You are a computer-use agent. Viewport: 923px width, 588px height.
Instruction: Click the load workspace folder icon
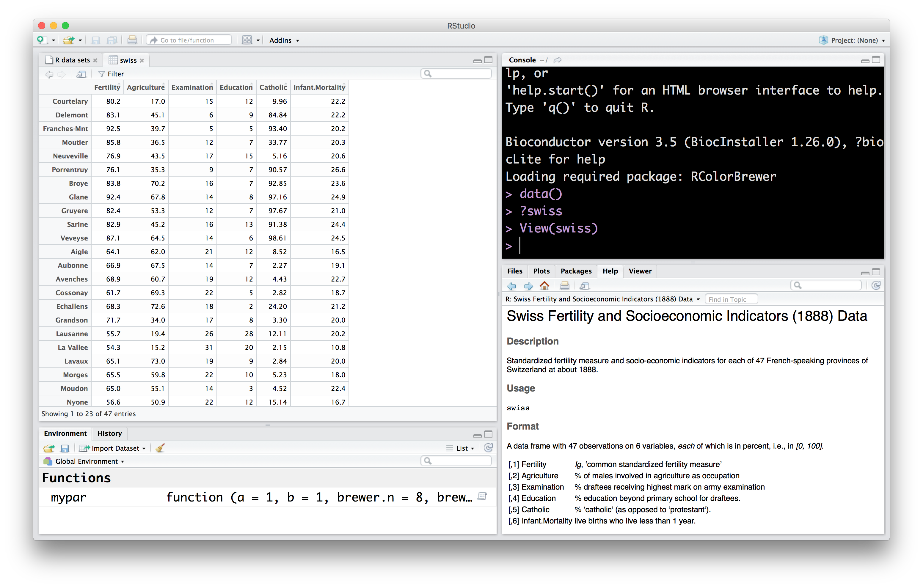49,448
